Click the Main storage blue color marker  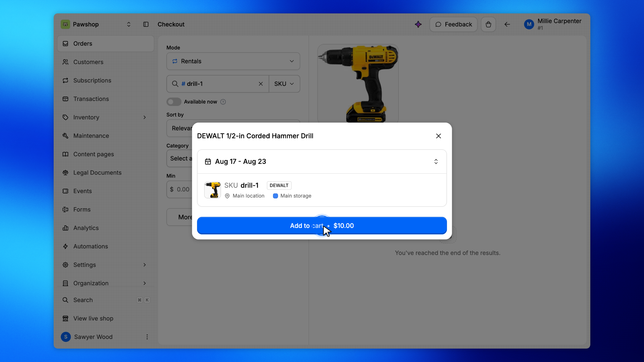275,196
